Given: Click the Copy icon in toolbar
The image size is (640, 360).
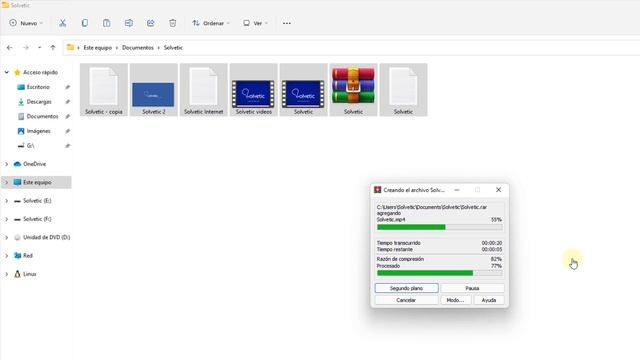Looking at the screenshot, I should [84, 23].
